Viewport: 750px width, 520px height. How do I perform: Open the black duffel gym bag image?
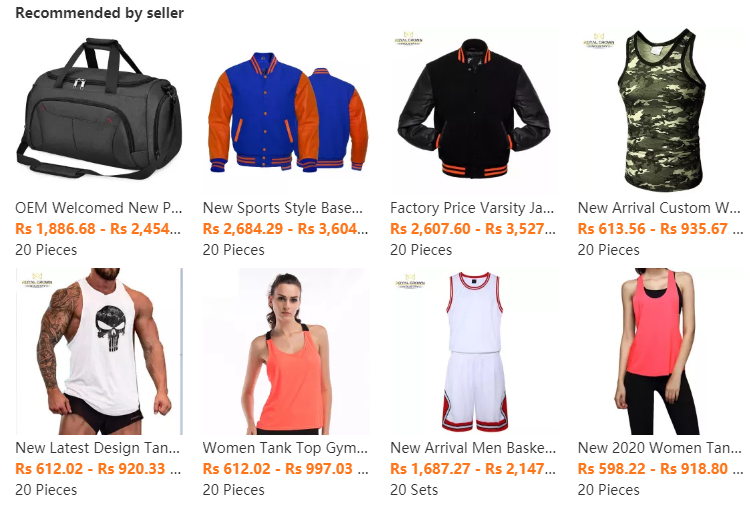coord(99,112)
